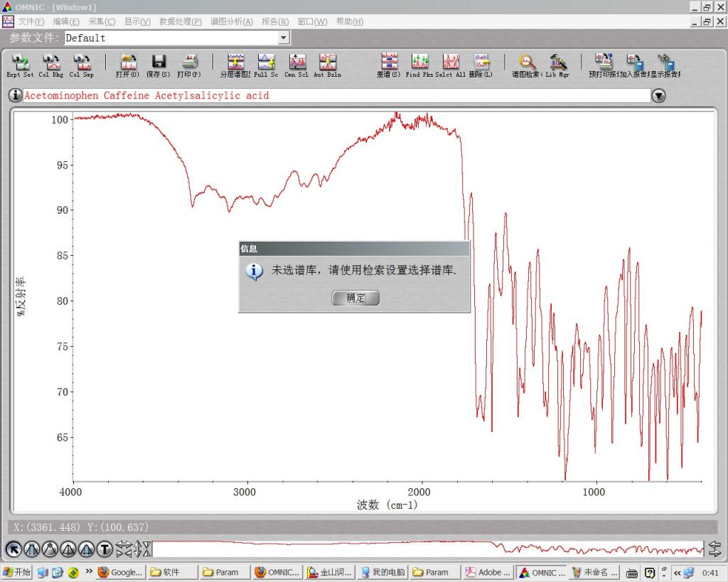
Task: Select the arrow selection tool in palette
Action: (14, 549)
